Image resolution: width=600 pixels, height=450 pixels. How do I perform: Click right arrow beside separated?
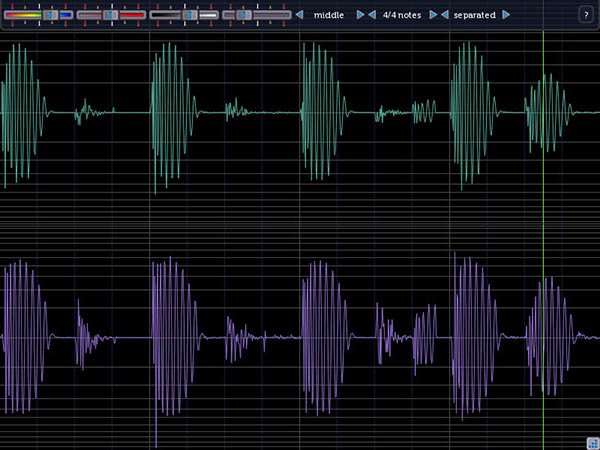[x=506, y=15]
